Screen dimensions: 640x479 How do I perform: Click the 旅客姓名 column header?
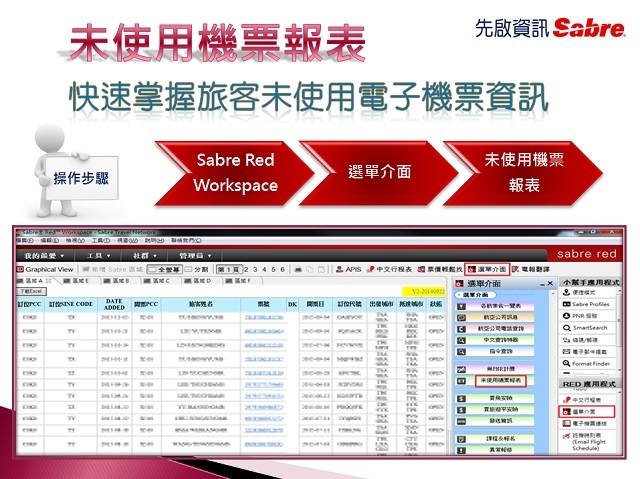(x=201, y=304)
